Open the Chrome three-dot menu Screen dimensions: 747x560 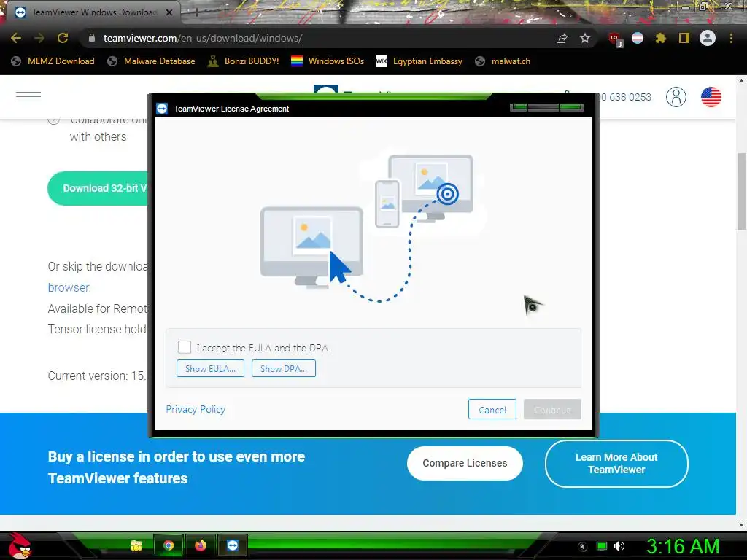[731, 38]
